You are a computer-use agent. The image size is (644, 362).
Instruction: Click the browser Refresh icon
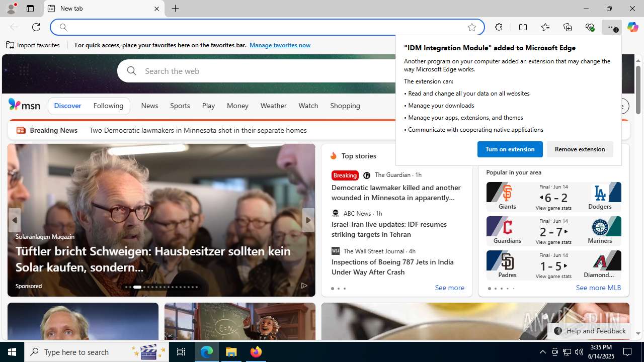tap(36, 27)
